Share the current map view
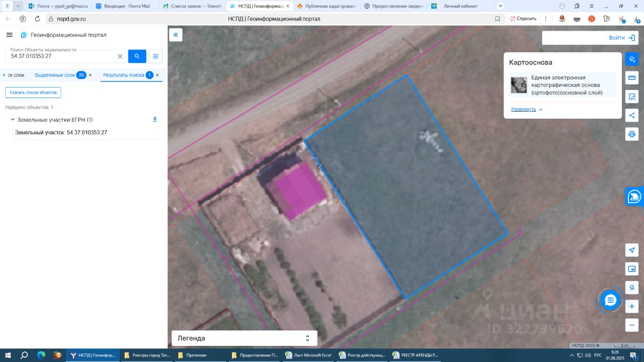644x362 pixels. (632, 115)
